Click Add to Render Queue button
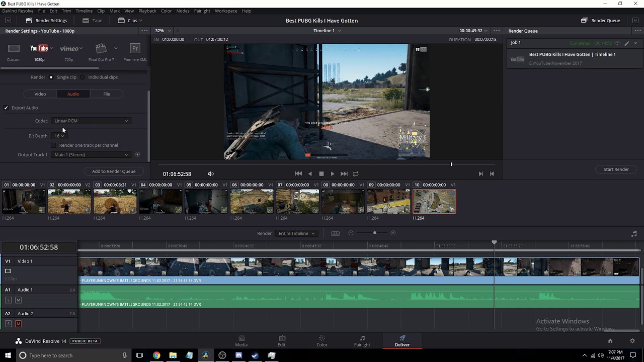644x362 pixels. pyautogui.click(x=114, y=171)
